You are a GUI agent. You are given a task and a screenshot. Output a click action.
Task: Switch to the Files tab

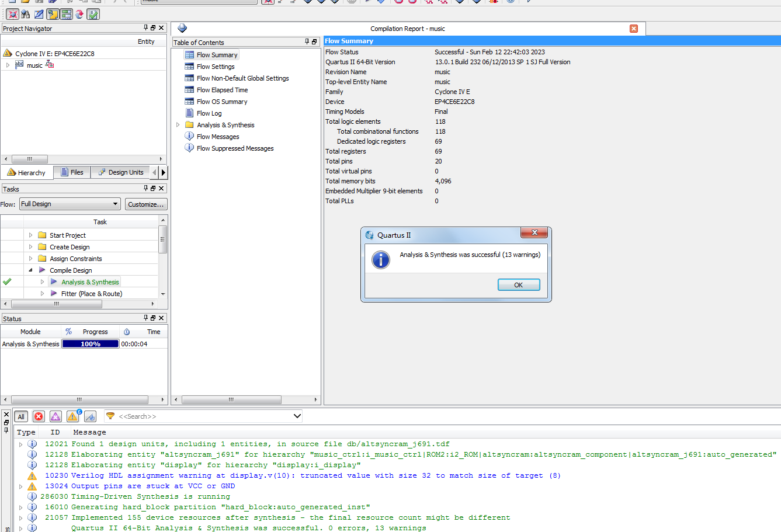(72, 172)
